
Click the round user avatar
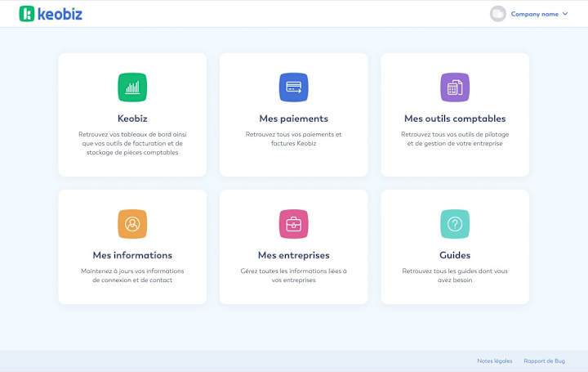point(498,14)
